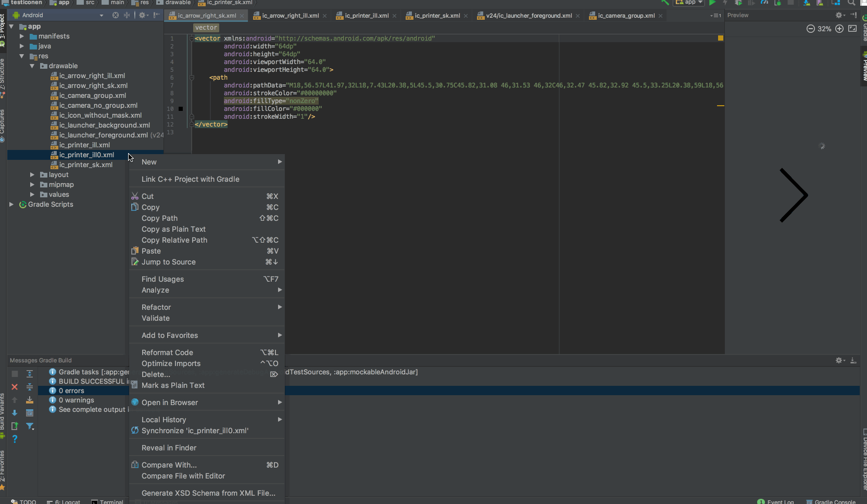Screen dimensions: 867x504
Task: Switch to ic_arrow_right_ill.xml tab
Action: (x=290, y=16)
